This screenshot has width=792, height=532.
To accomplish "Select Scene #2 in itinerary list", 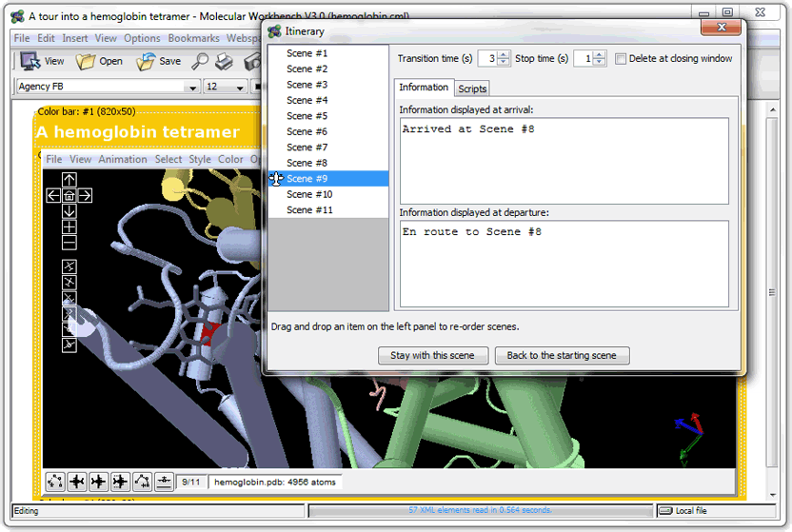I will pyautogui.click(x=328, y=69).
